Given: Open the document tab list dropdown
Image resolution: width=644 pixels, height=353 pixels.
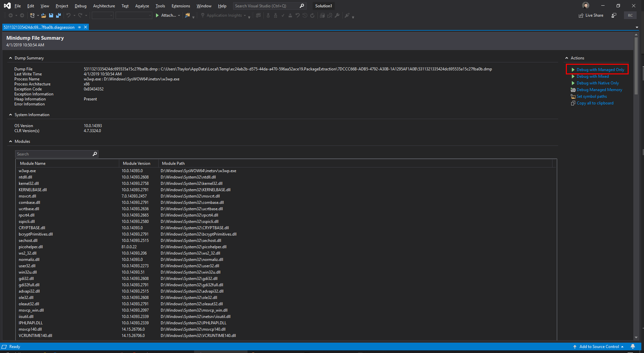Looking at the screenshot, I should click(x=637, y=27).
